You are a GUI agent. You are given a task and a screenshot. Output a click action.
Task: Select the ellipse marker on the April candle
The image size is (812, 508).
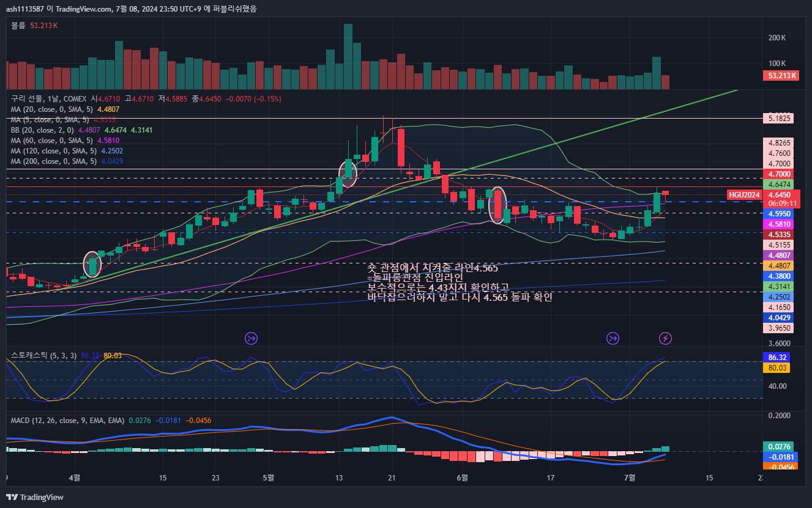coord(92,265)
